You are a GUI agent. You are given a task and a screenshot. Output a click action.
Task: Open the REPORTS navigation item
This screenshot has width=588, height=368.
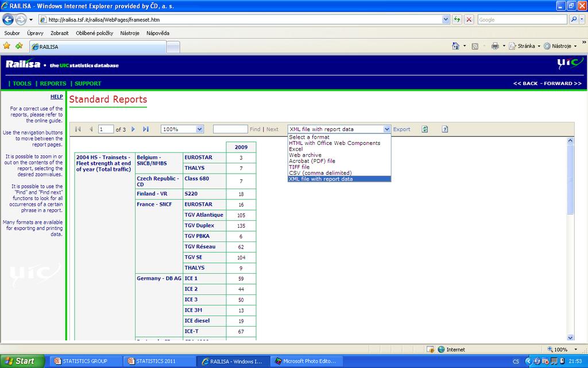[x=53, y=83]
